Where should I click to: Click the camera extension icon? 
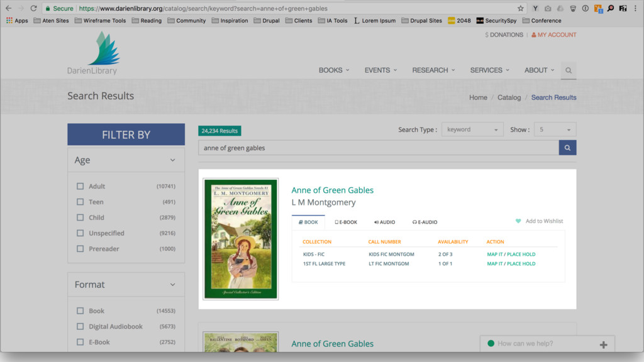pos(548,8)
